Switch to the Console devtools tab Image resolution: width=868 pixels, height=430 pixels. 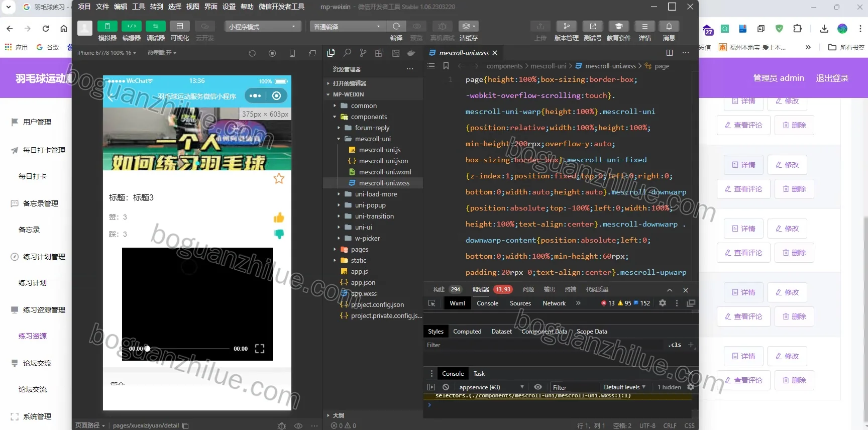[487, 303]
